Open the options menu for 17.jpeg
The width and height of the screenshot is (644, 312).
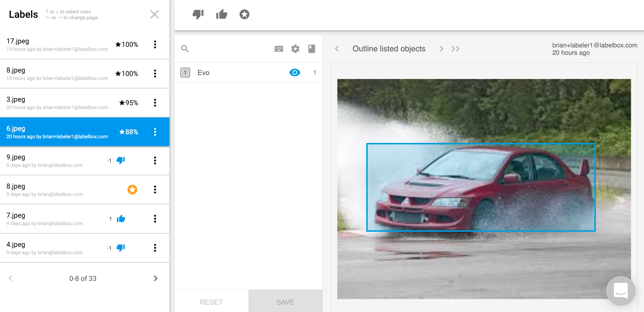point(155,44)
